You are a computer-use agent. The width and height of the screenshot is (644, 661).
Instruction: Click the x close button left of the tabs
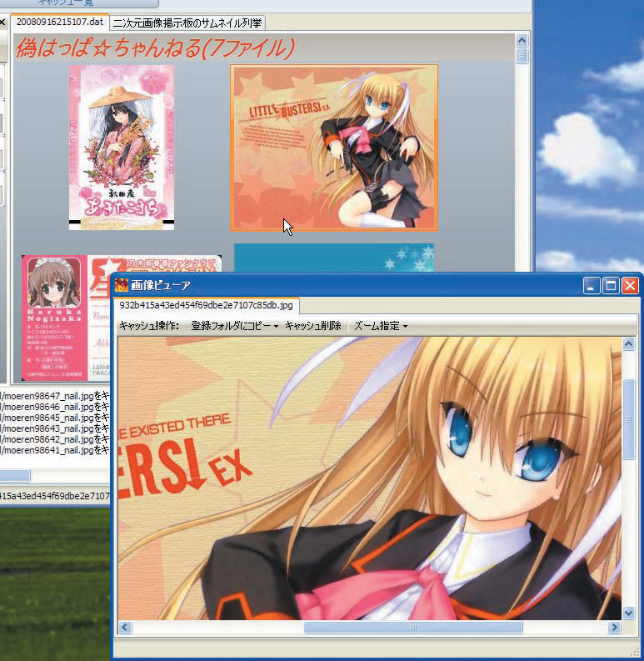(x=2, y=23)
